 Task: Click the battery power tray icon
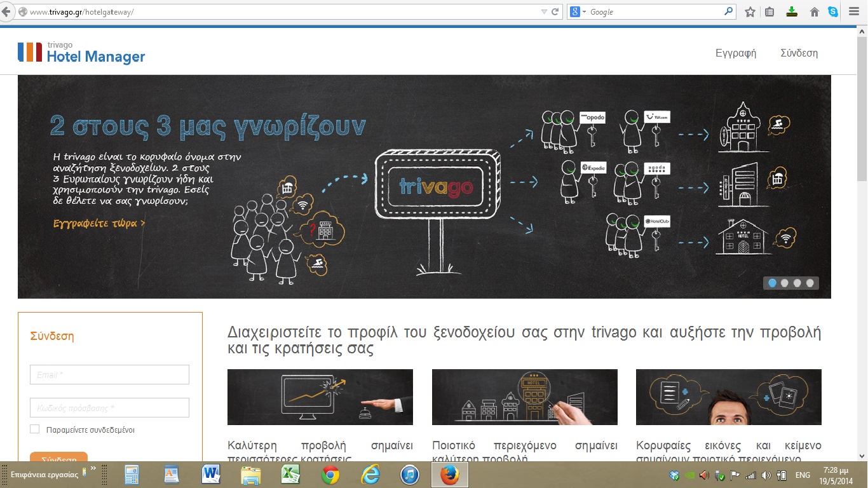click(x=782, y=475)
